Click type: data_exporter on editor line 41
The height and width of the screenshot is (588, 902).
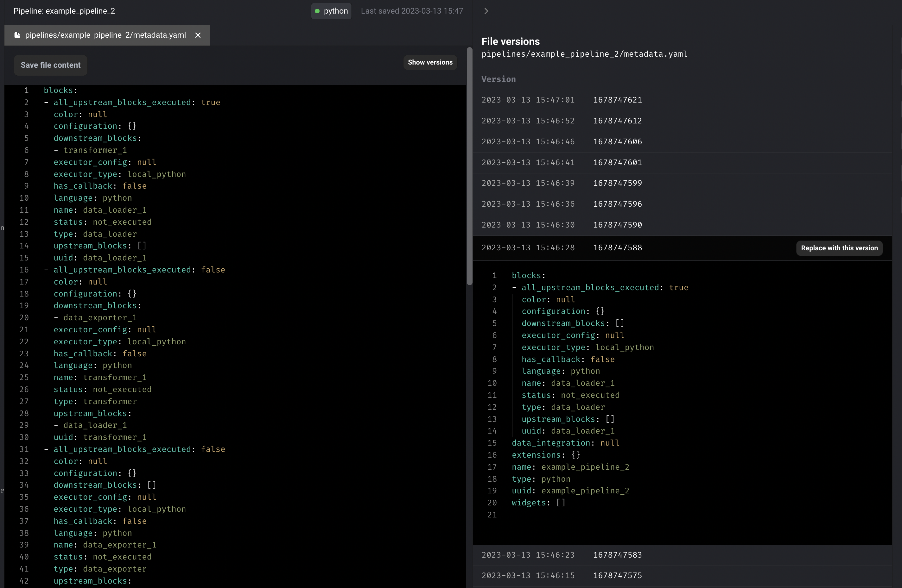(100, 569)
